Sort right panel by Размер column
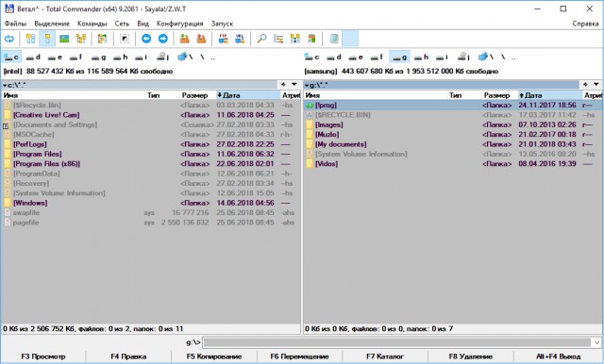The width and height of the screenshot is (604, 364). [499, 95]
